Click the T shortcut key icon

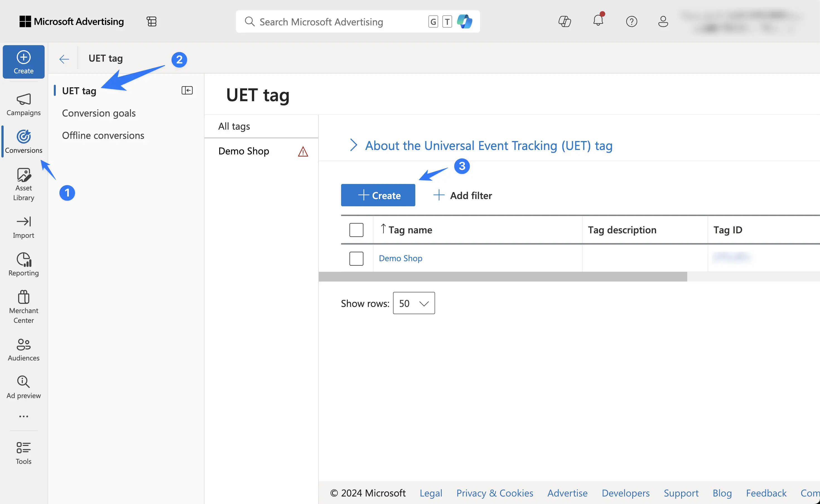(447, 22)
